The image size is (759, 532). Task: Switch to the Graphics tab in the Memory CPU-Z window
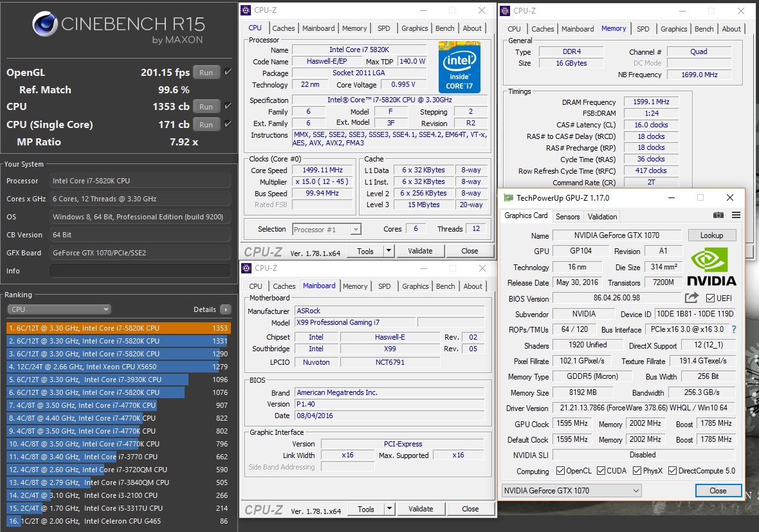click(674, 29)
